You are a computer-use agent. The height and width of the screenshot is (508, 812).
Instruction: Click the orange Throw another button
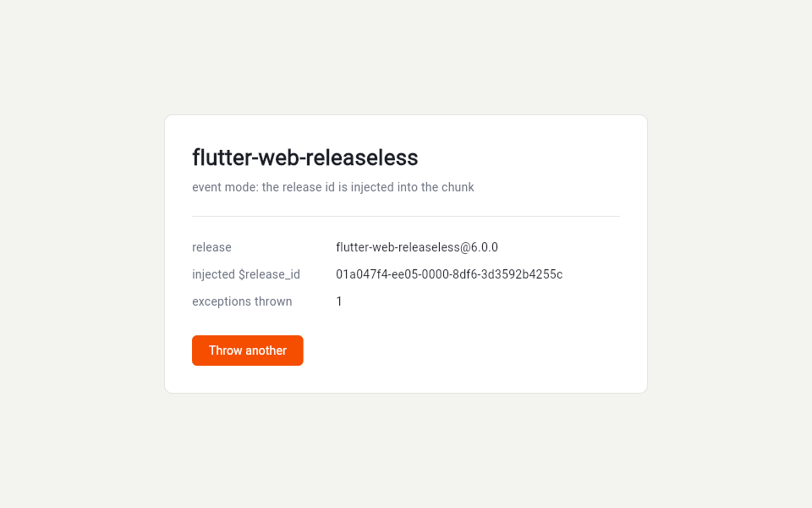pyautogui.click(x=248, y=351)
